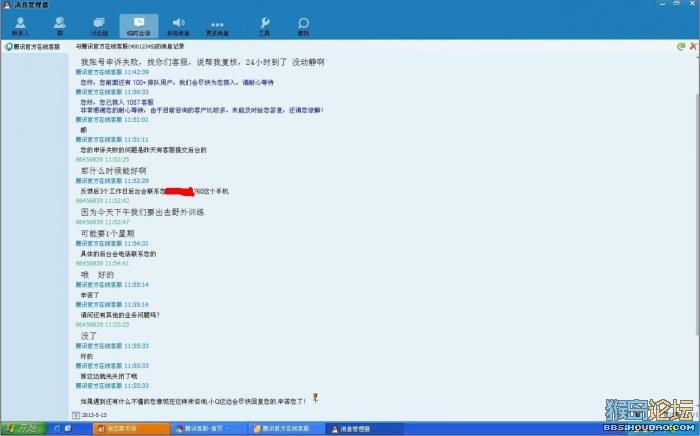Screen dimensions: 700x436
Task: Click the sender line timestamped 11:54:31
Action: click(112, 244)
